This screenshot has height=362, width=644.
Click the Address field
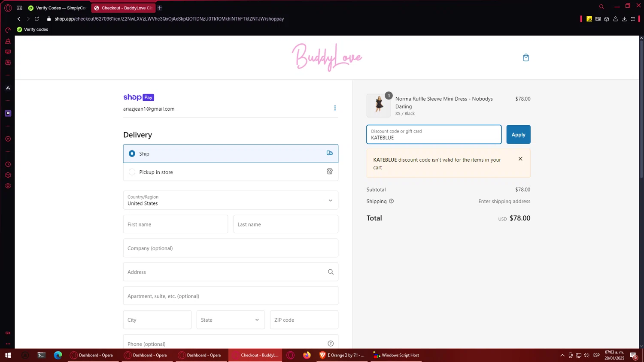[x=231, y=272]
